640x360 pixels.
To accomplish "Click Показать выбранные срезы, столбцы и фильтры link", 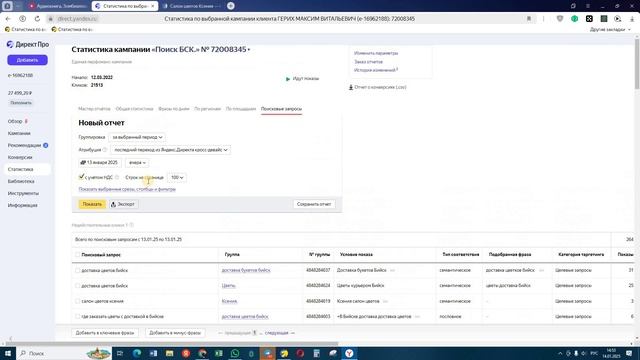I will [x=127, y=189].
